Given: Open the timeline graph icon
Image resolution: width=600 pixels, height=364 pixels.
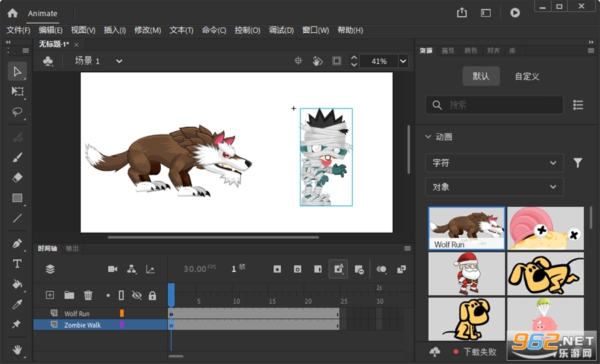Looking at the screenshot, I should (151, 269).
